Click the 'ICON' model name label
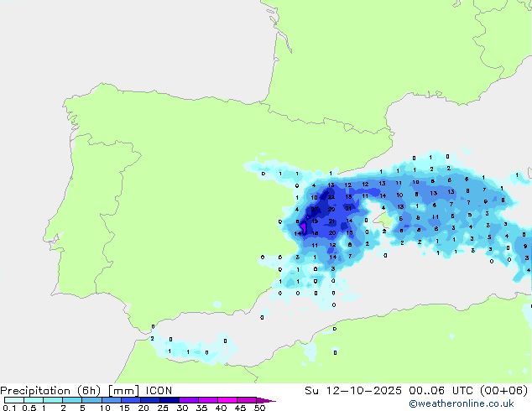This screenshot has height=411, width=532. [x=159, y=391]
